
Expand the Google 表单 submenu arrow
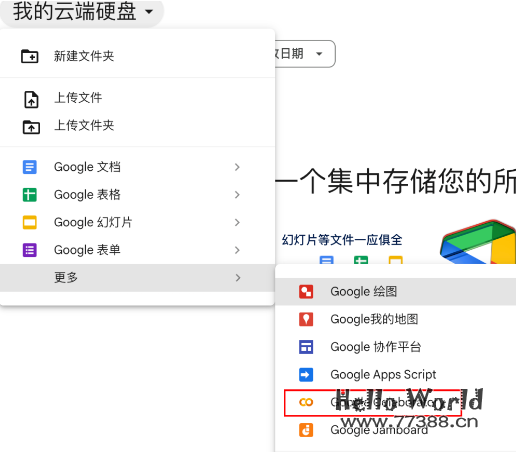pyautogui.click(x=237, y=250)
